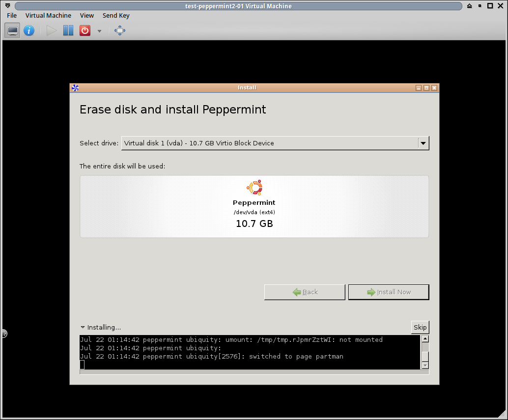
Task: Shade the Virtual Machine window
Action: tap(470, 6)
